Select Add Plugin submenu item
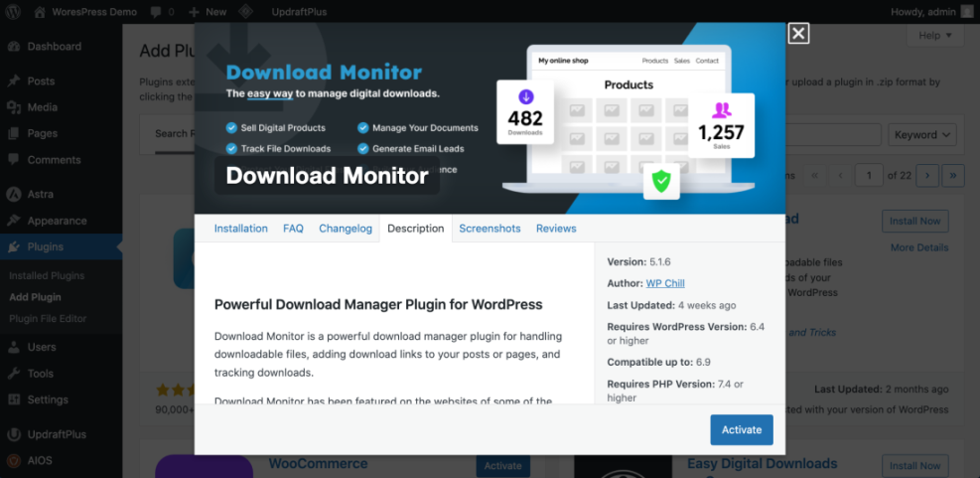Viewport: 980px width, 478px height. tap(35, 297)
